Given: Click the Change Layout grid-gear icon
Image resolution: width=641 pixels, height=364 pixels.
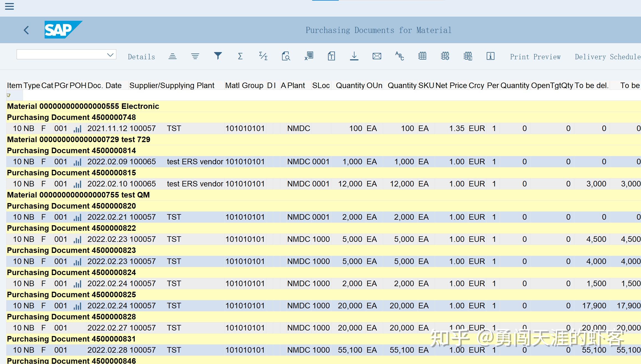Looking at the screenshot, I should 445,56.
